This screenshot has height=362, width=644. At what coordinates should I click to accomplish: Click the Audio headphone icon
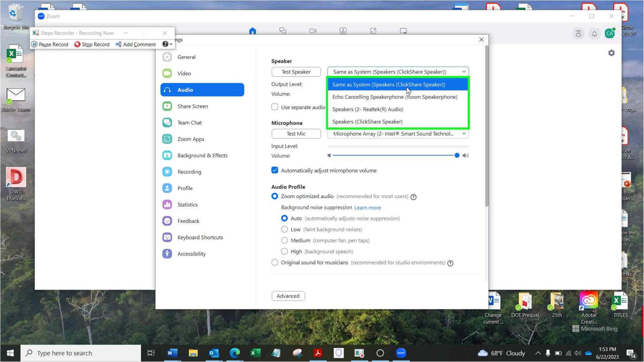coord(167,90)
